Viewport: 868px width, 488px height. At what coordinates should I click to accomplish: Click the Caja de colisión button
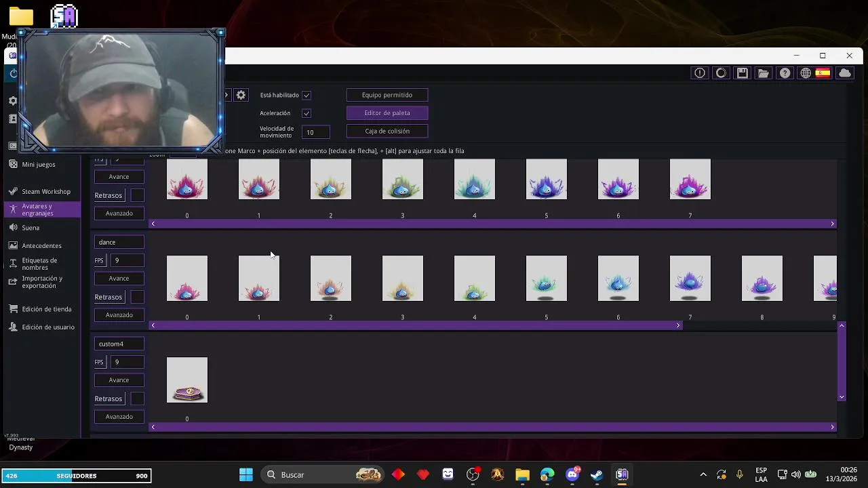click(x=387, y=131)
